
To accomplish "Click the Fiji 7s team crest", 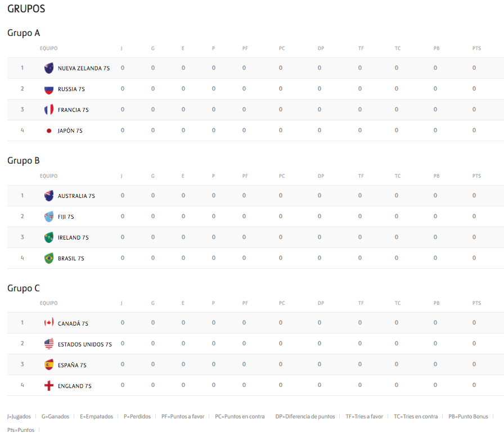I will click(49, 217).
